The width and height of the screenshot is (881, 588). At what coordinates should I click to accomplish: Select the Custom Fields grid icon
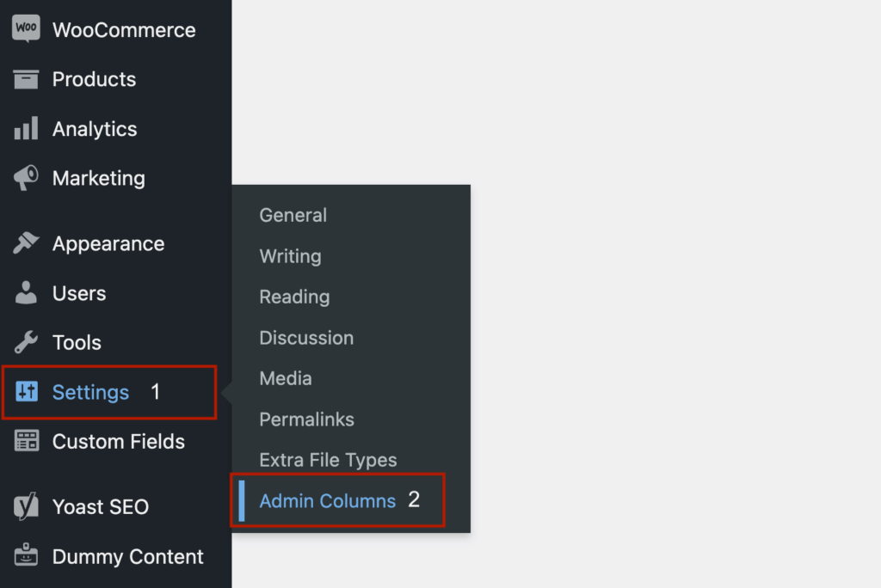26,442
